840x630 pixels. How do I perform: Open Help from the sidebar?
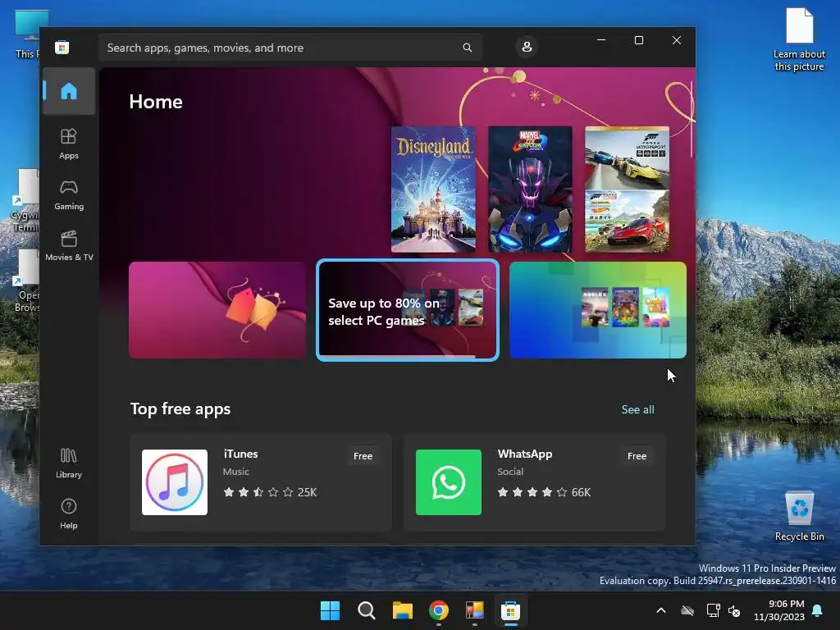pos(69,514)
